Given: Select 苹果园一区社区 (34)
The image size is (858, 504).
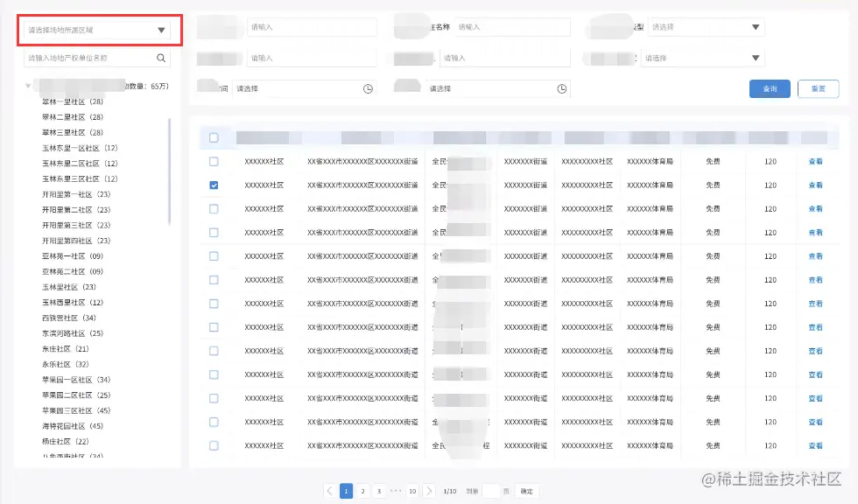Looking at the screenshot, I should (76, 380).
